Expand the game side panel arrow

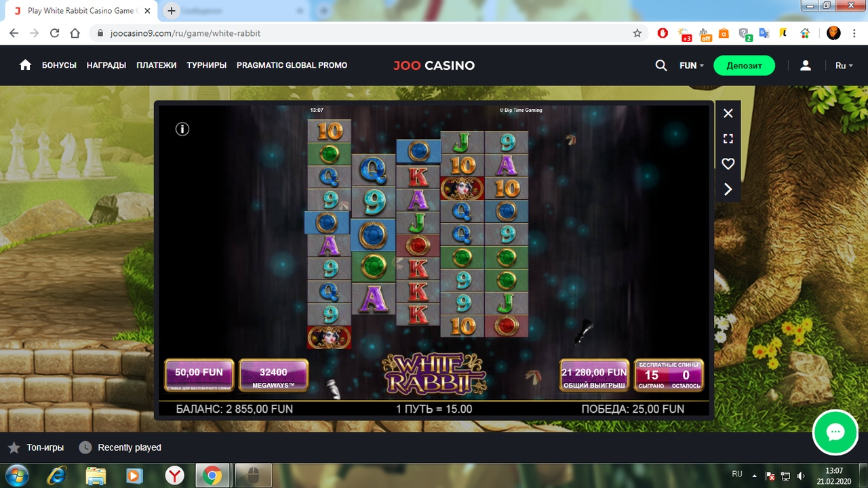pos(728,189)
